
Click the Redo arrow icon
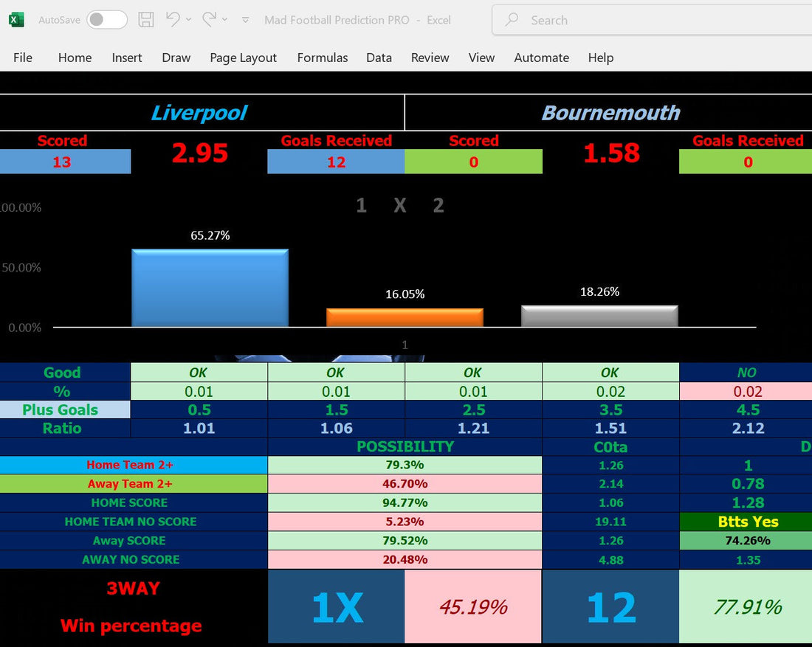210,20
